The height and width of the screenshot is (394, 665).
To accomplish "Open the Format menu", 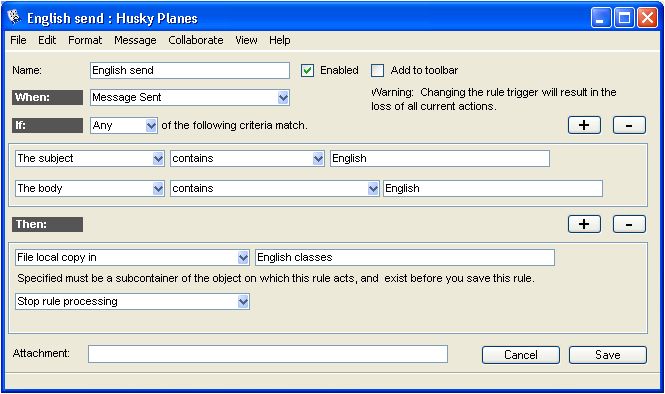I will coord(85,40).
